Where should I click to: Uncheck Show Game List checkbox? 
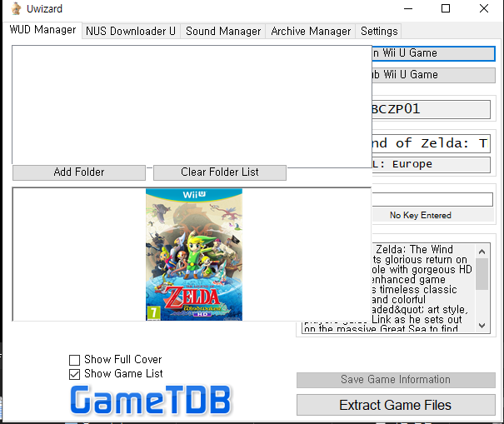click(75, 374)
